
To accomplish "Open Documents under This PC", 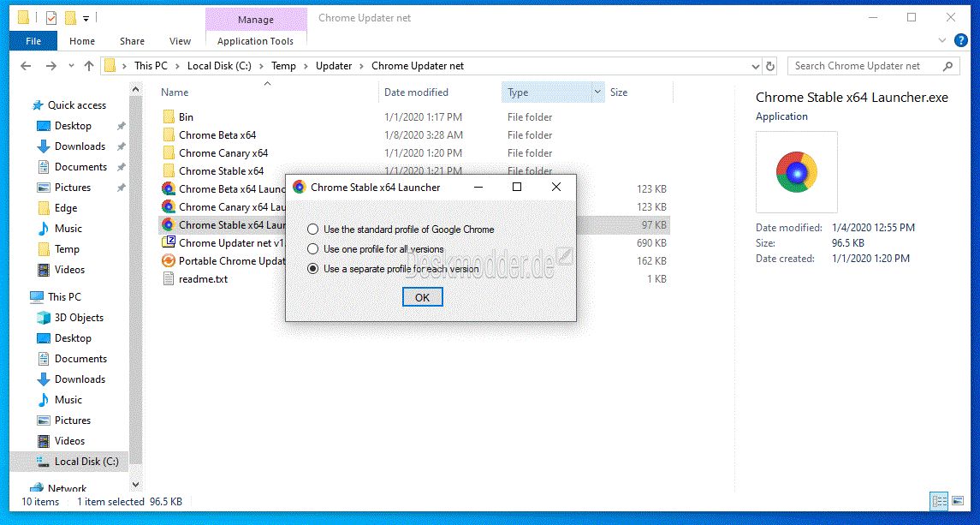I will pos(80,359).
